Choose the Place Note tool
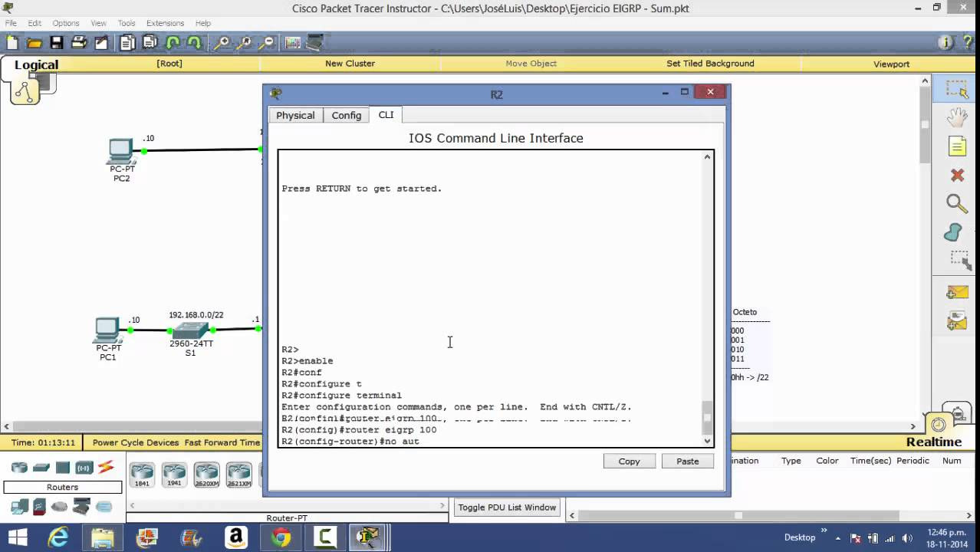 pos(956,146)
